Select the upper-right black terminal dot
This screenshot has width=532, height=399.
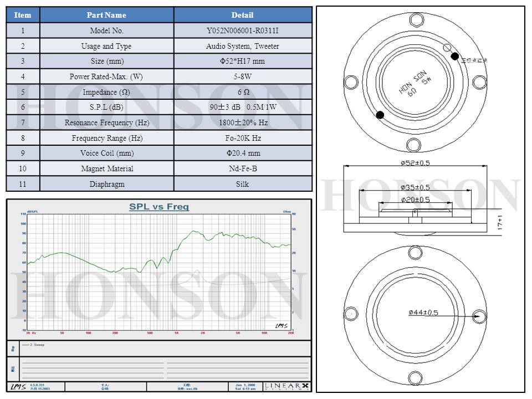[455, 56]
